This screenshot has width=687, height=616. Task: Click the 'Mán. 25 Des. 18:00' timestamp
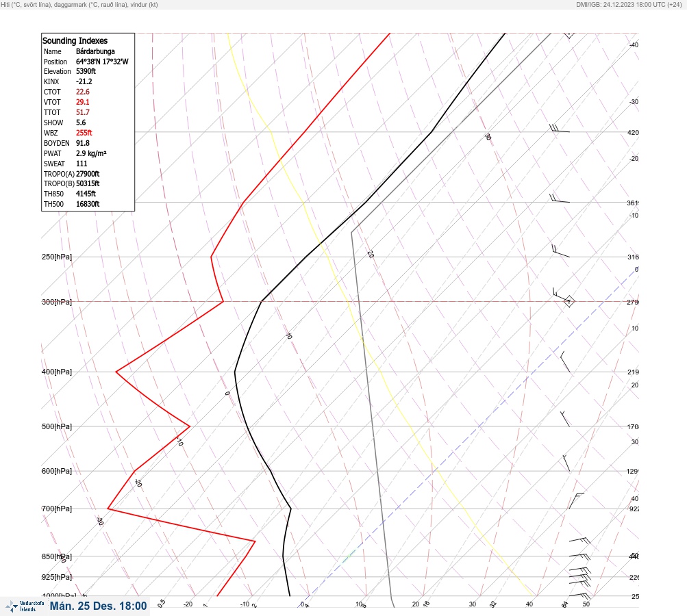(x=98, y=606)
